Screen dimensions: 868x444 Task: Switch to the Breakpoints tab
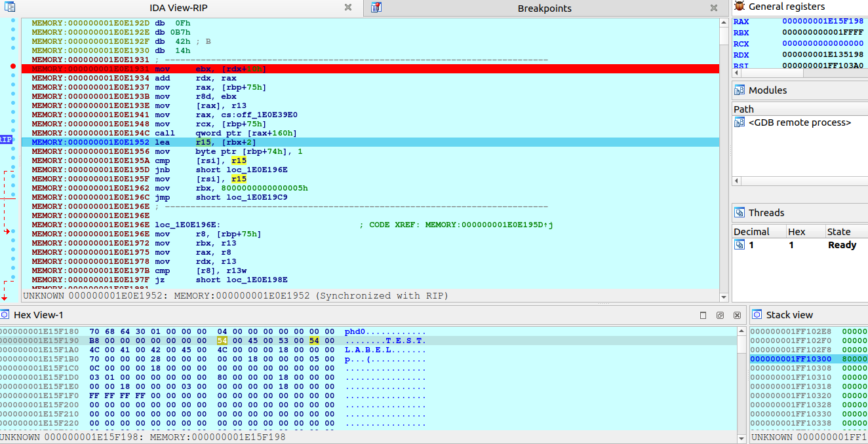544,9
